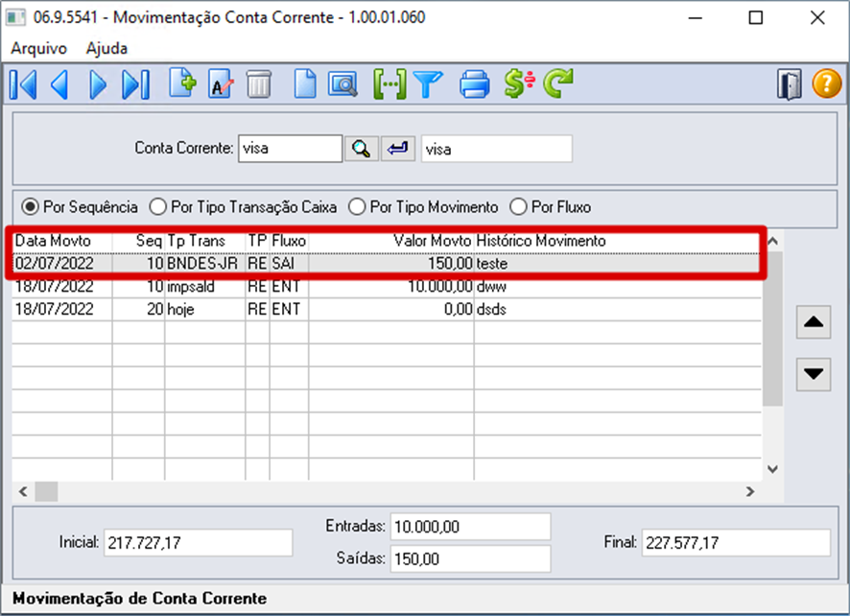
Task: Open the Ajuda menu
Action: tap(106, 48)
